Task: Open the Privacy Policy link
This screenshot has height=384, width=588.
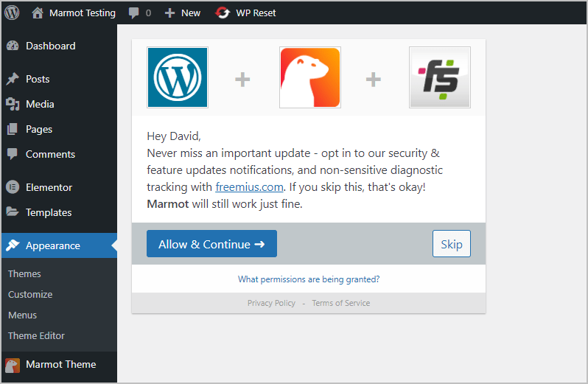Action: pyautogui.click(x=271, y=303)
